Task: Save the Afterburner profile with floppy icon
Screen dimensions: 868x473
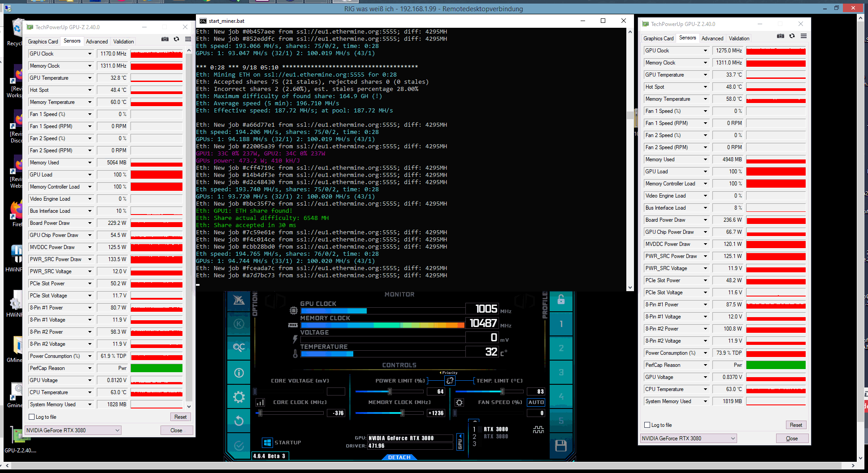Action: [x=561, y=445]
